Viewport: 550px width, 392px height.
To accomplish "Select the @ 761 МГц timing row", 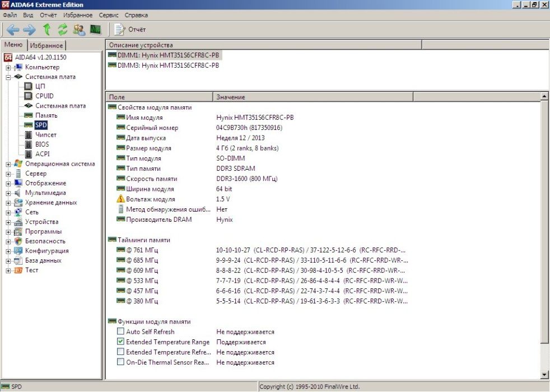I will tap(262, 250).
